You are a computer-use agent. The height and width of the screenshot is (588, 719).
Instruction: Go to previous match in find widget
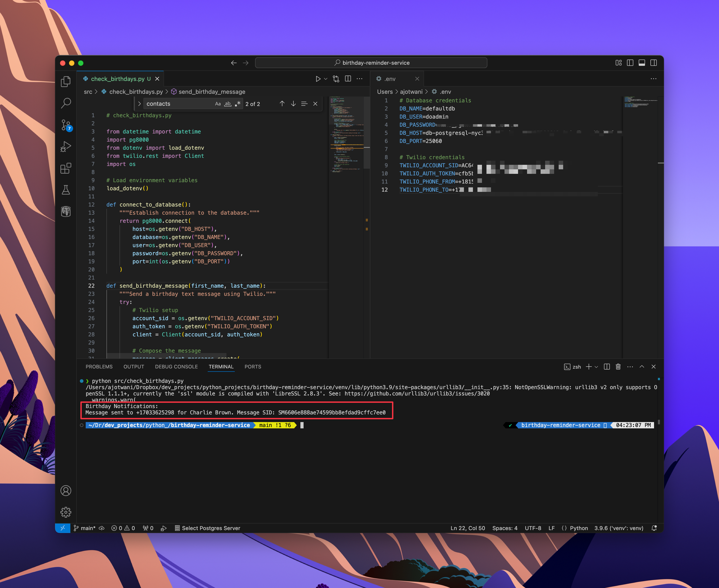(x=282, y=104)
